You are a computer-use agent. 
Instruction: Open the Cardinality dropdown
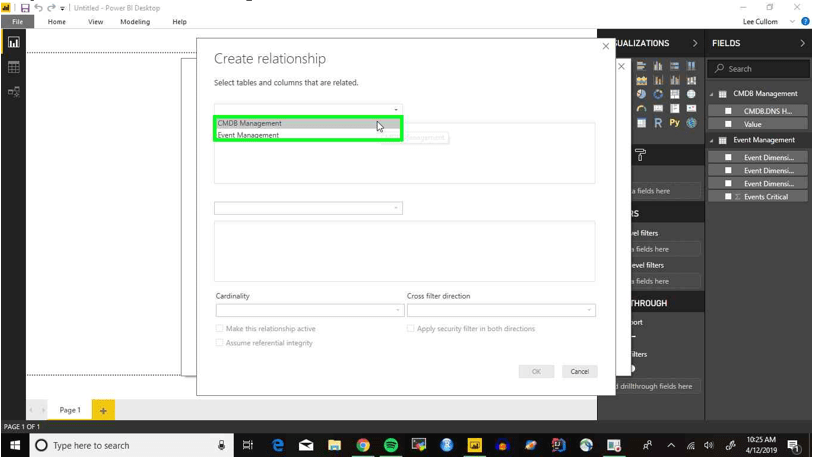tap(310, 311)
